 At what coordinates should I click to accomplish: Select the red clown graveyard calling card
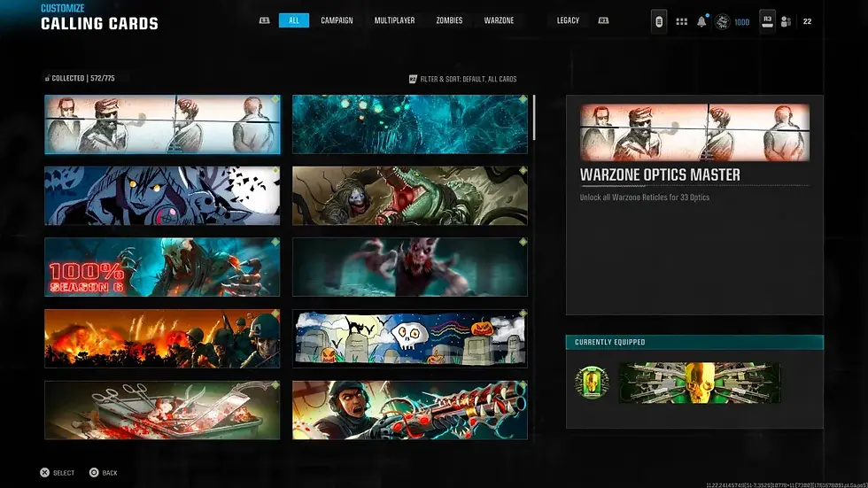coord(409,267)
